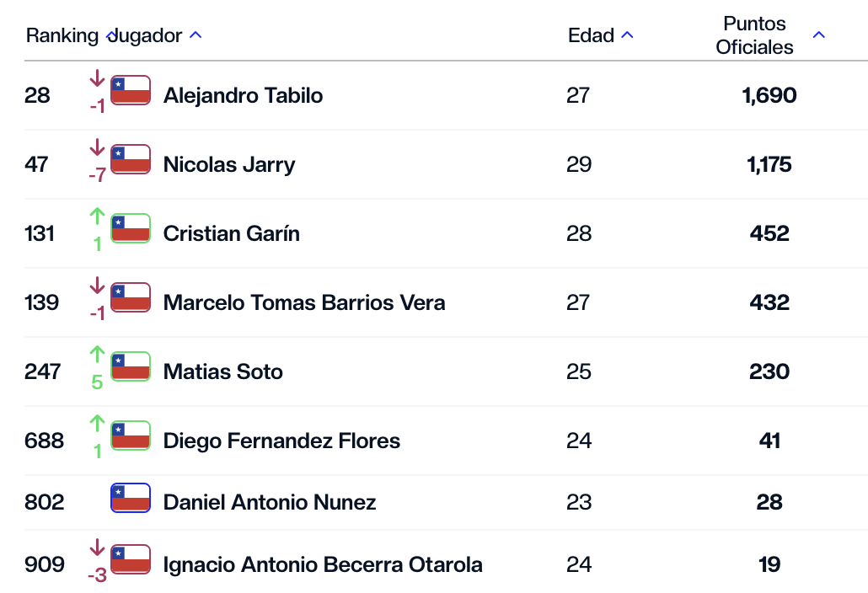Click the Ranking column header
This screenshot has width=868, height=593.
[62, 35]
